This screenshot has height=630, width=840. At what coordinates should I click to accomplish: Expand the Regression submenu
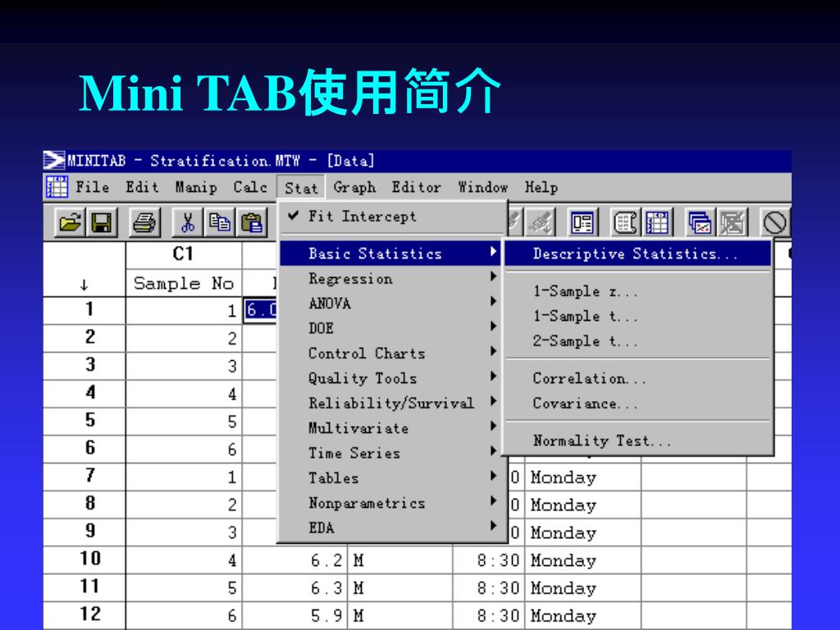pos(390,279)
